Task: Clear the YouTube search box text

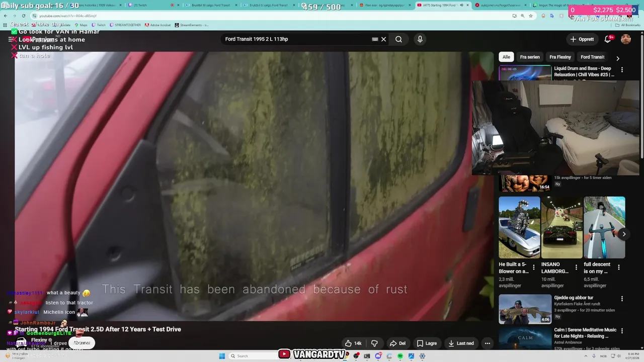Action: (x=383, y=39)
